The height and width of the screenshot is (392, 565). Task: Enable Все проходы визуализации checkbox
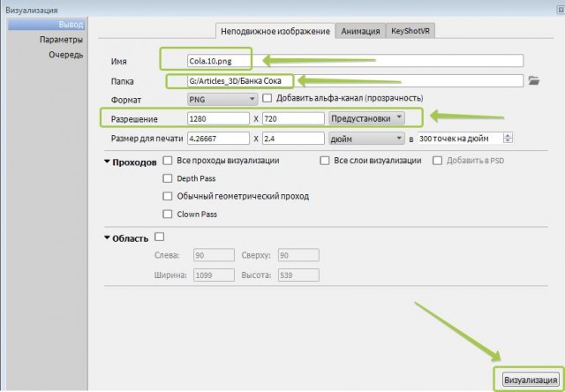point(168,161)
